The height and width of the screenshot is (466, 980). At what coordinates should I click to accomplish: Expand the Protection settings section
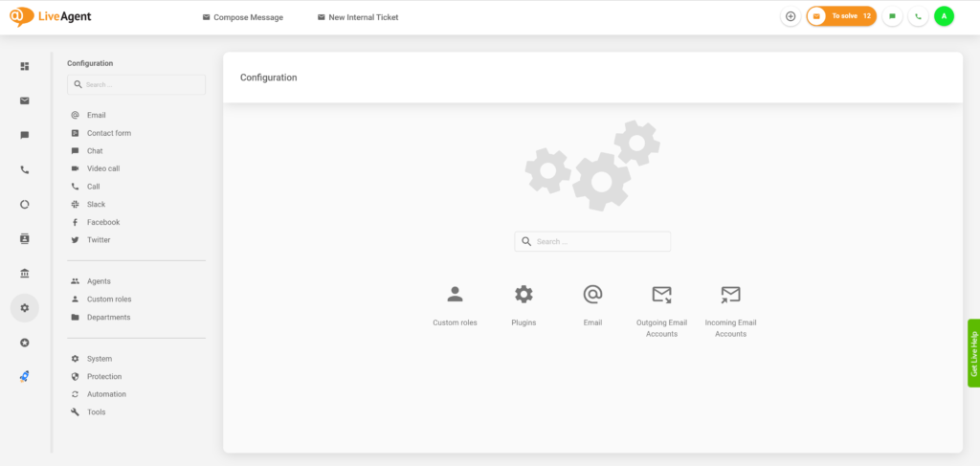[104, 377]
